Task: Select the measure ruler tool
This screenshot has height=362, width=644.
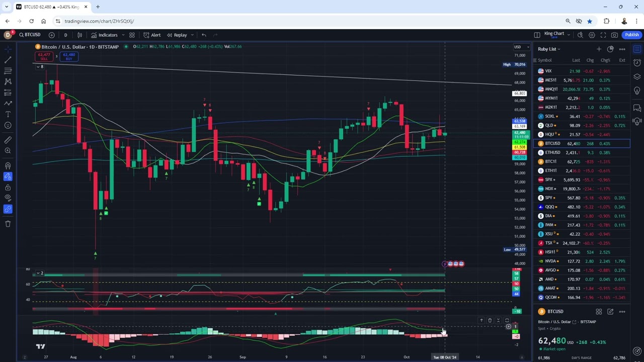Action: tap(8, 140)
